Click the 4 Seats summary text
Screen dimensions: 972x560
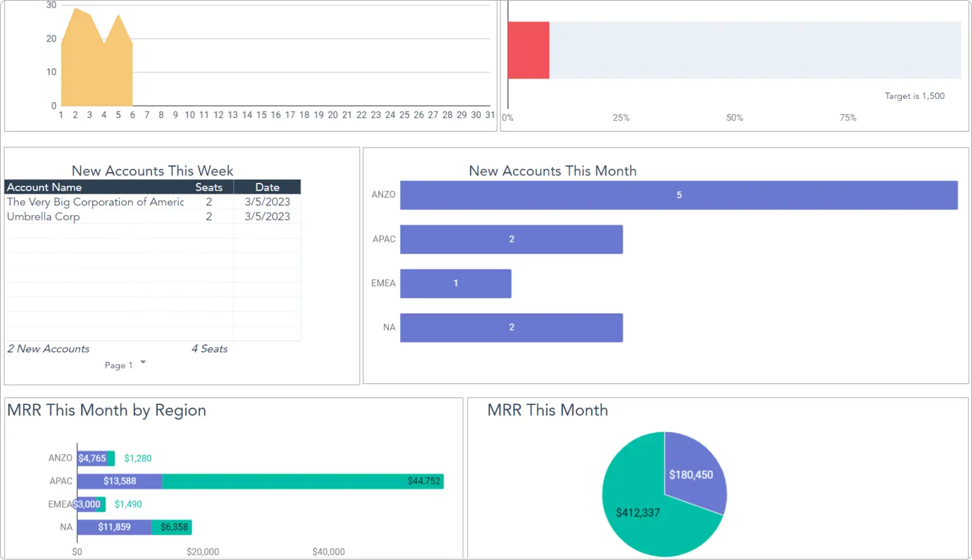(210, 349)
